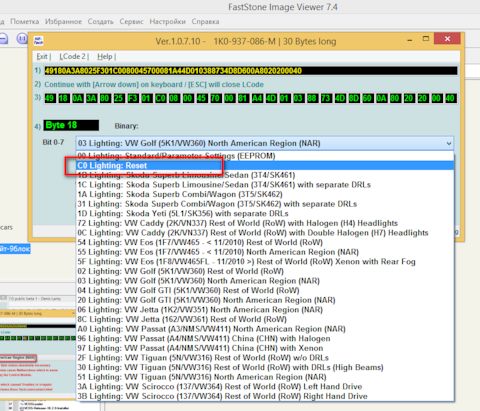Choose 54 VW Eos Rest of World
Screen dimensions: 480x411
coord(265,242)
